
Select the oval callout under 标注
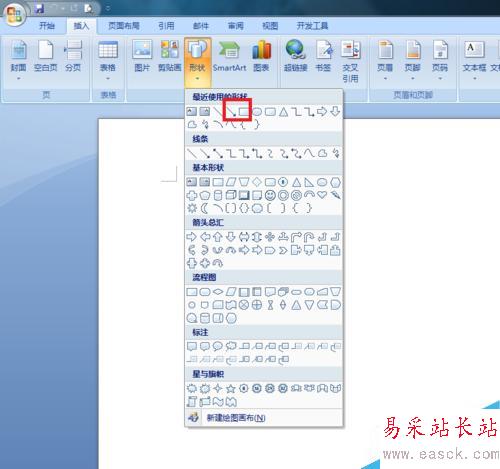218,347
